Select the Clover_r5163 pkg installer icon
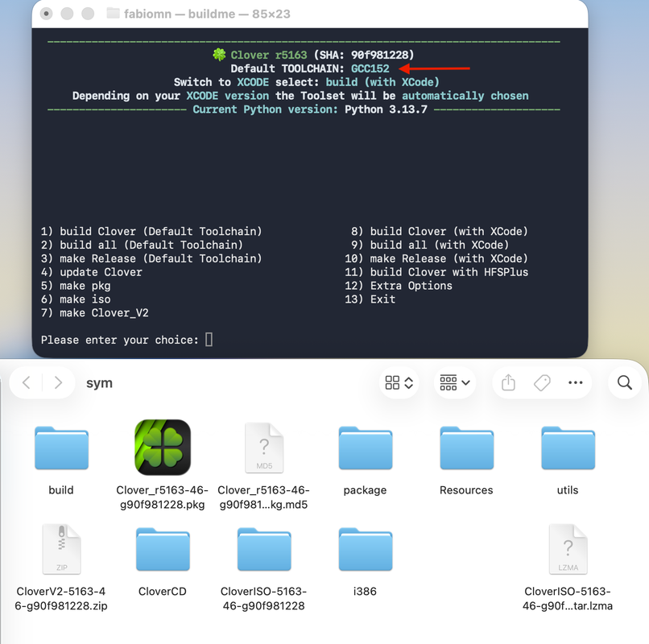Screen dimensions: 649x644 click(x=163, y=448)
